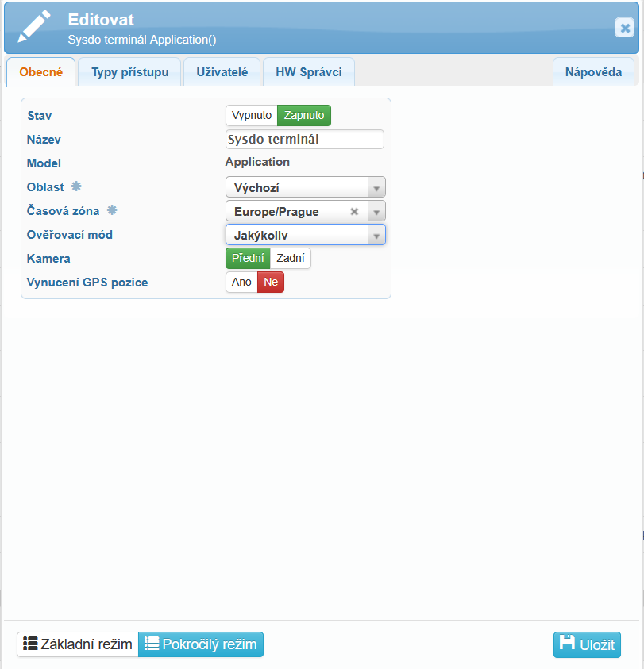Set Stav to Zapnuto
Image resolution: width=644 pixels, height=669 pixels.
(304, 115)
